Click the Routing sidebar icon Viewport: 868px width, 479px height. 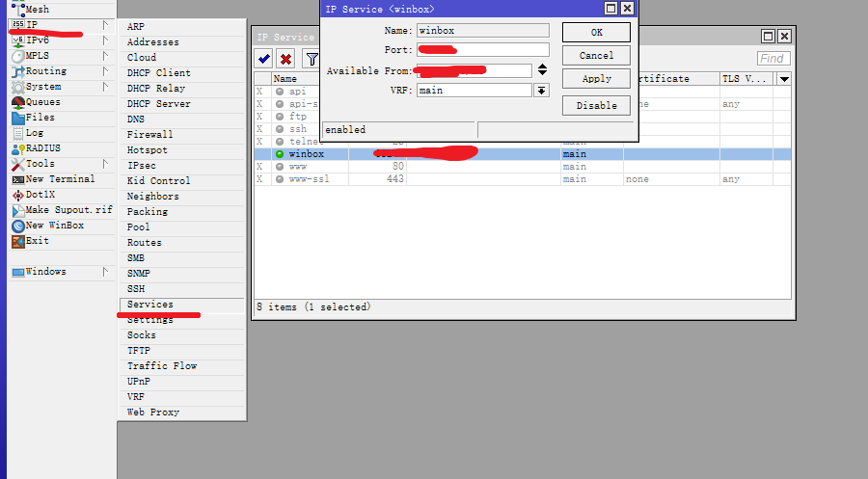pyautogui.click(x=17, y=71)
